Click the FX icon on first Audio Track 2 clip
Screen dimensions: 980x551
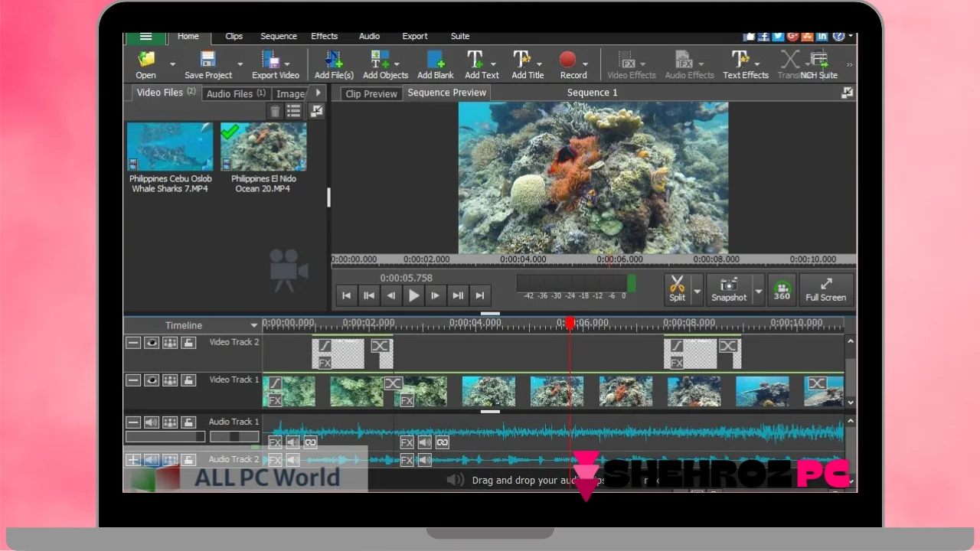[275, 460]
